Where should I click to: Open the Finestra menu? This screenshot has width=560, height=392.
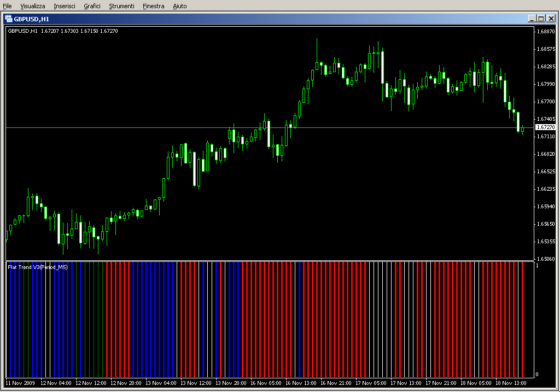pyautogui.click(x=153, y=6)
